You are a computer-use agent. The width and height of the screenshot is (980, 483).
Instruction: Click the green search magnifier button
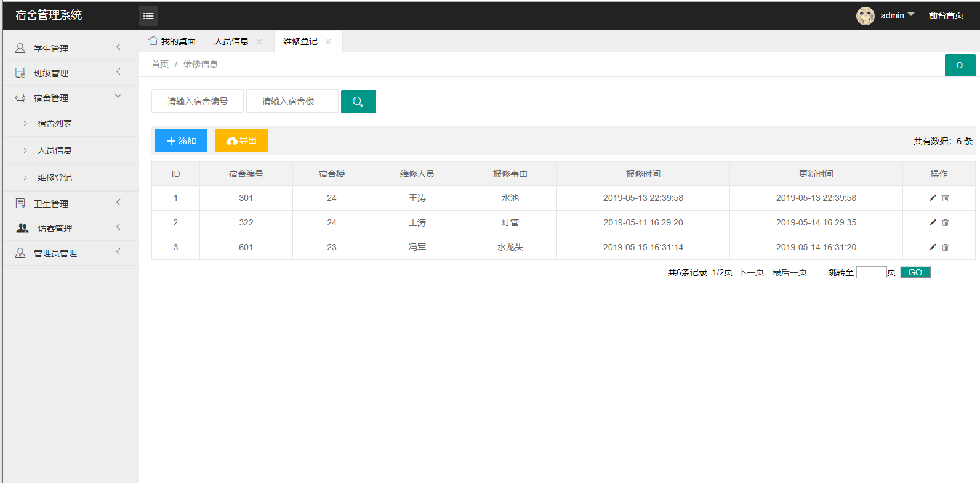coord(358,102)
